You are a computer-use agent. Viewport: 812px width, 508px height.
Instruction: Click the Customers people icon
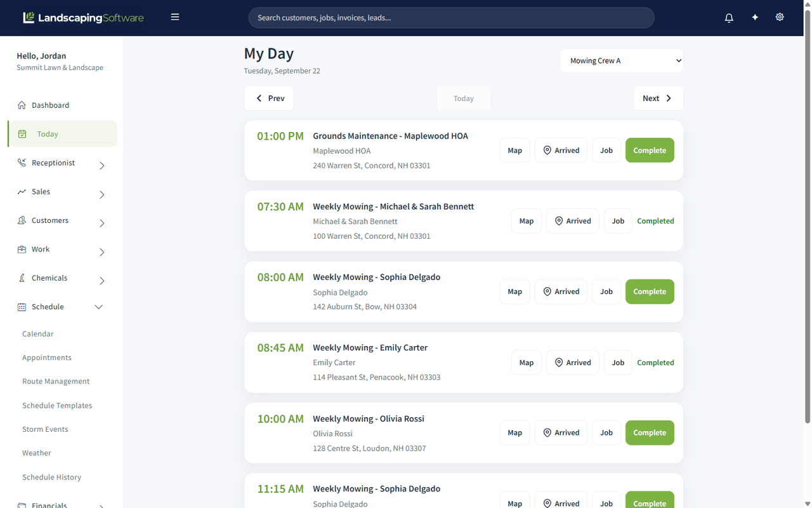22,220
